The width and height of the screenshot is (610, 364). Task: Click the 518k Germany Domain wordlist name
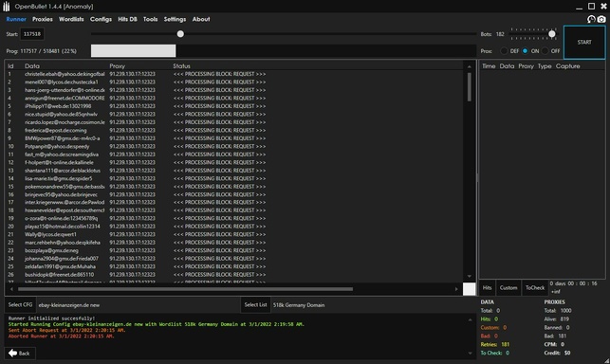pyautogui.click(x=299, y=305)
